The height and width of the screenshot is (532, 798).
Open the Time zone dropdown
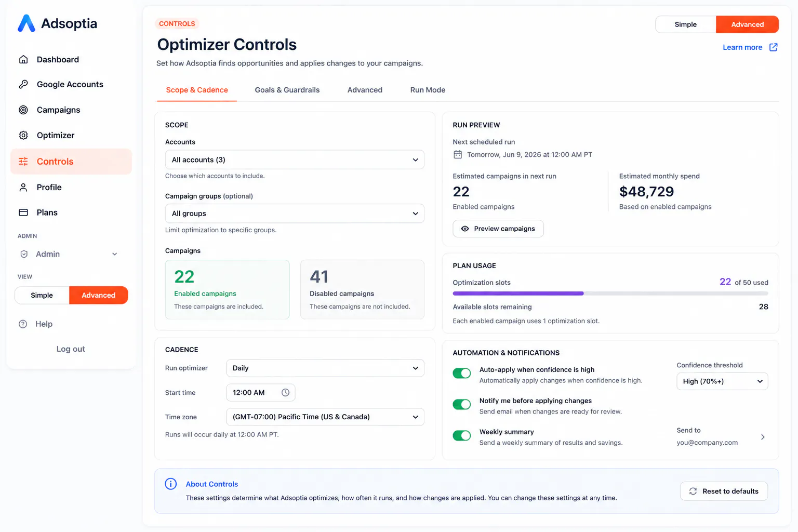tap(325, 417)
